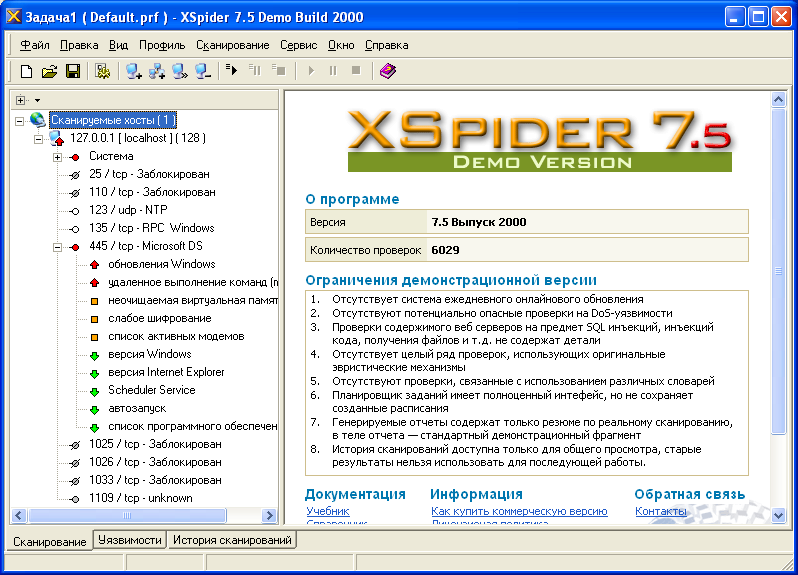Select the Сканирование bottom tab
Viewport: 798px width, 575px height.
49,541
